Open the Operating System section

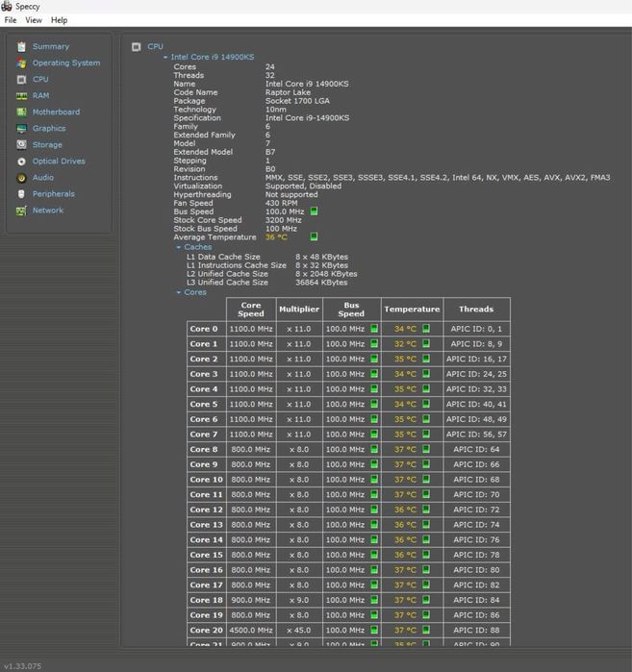coord(66,63)
